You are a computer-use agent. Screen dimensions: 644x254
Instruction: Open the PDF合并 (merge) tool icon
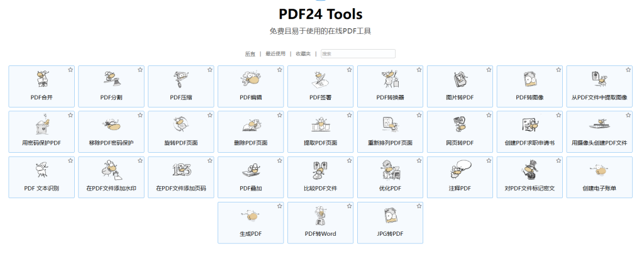tap(42, 79)
